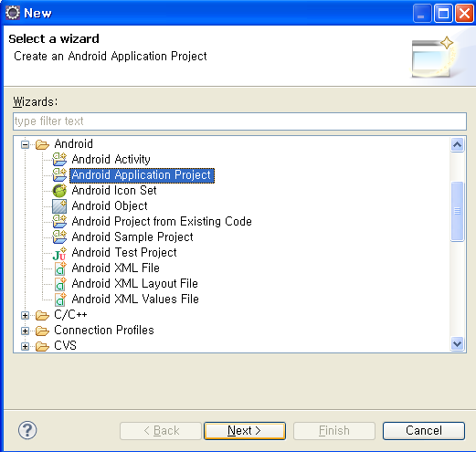The width and height of the screenshot is (476, 452).
Task: Click the Android Sample Project icon
Action: pyautogui.click(x=59, y=237)
